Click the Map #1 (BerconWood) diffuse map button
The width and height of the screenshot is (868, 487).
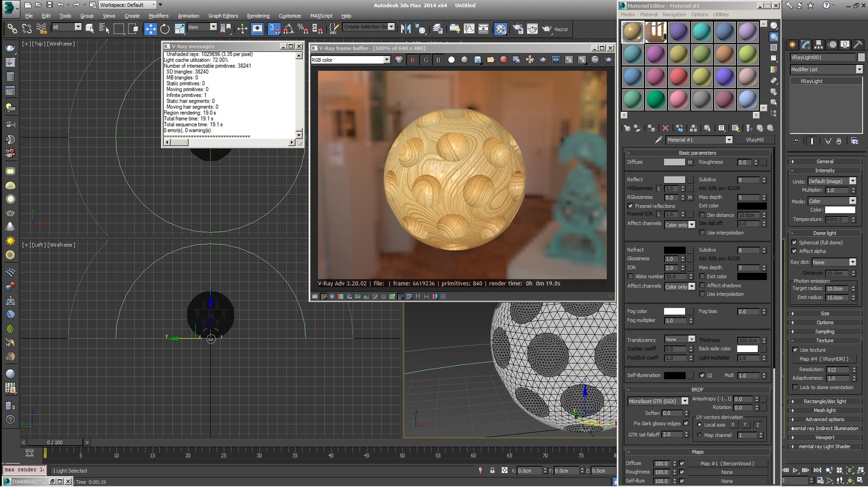click(x=727, y=463)
